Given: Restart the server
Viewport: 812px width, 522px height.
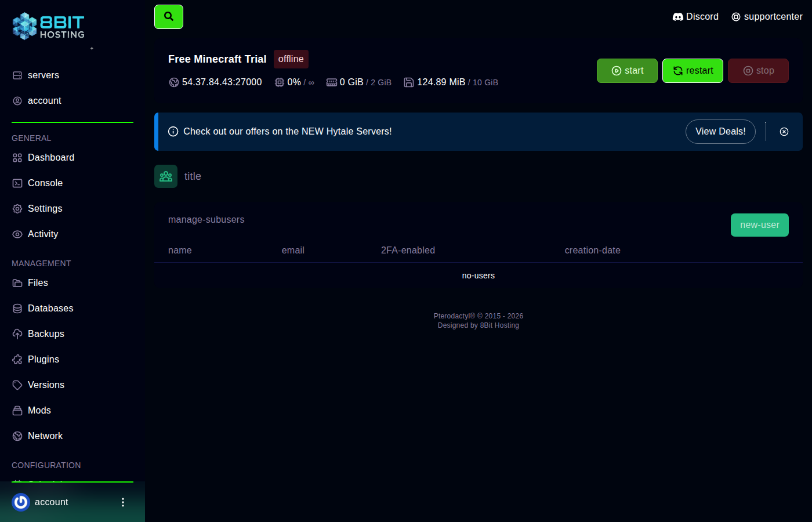Looking at the screenshot, I should coord(693,71).
